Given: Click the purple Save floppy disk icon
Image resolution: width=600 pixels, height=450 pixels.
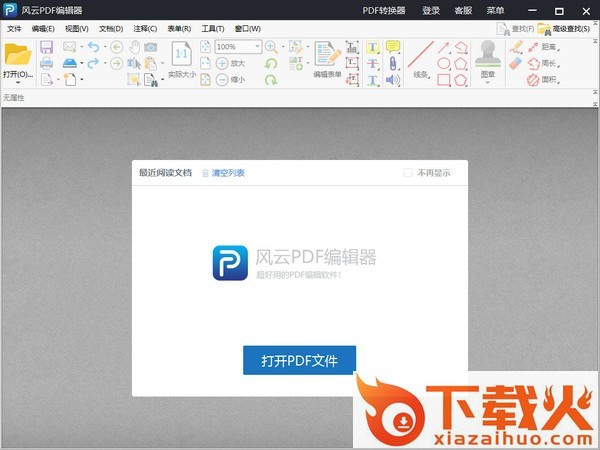Looking at the screenshot, I should [47, 47].
